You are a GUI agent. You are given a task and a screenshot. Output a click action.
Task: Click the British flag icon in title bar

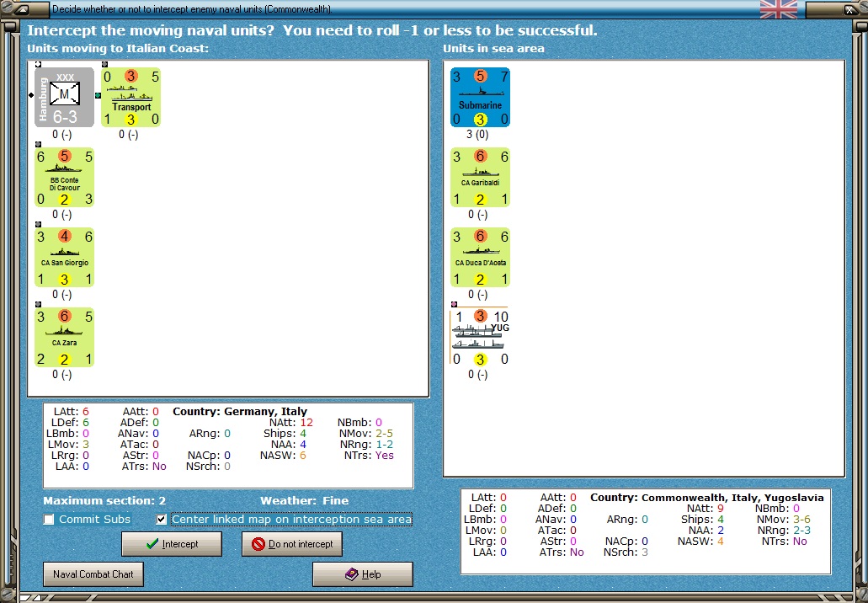778,9
